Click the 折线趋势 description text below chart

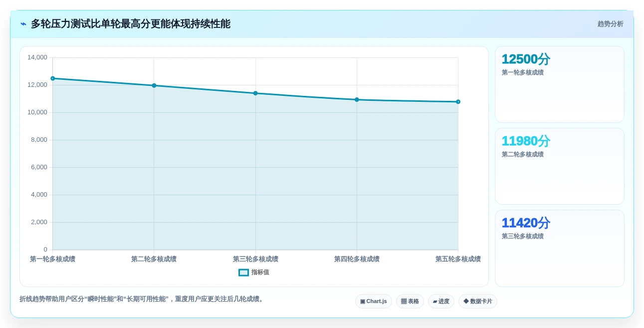142,299
